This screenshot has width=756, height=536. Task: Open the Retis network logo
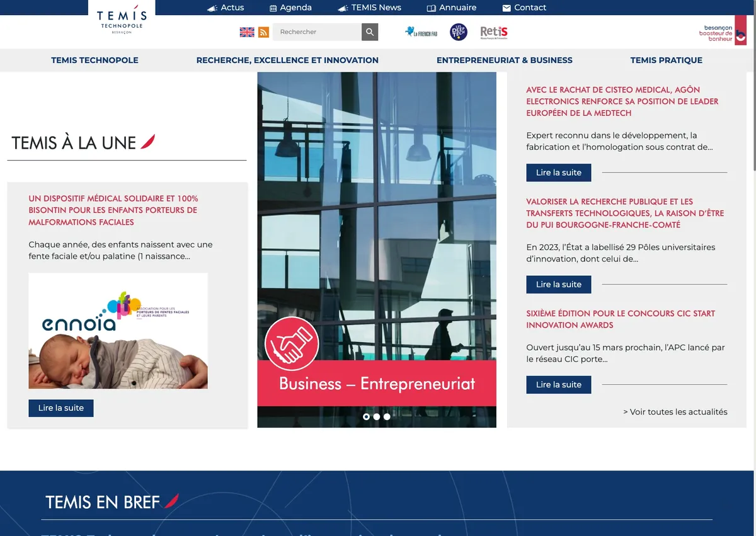[493, 32]
